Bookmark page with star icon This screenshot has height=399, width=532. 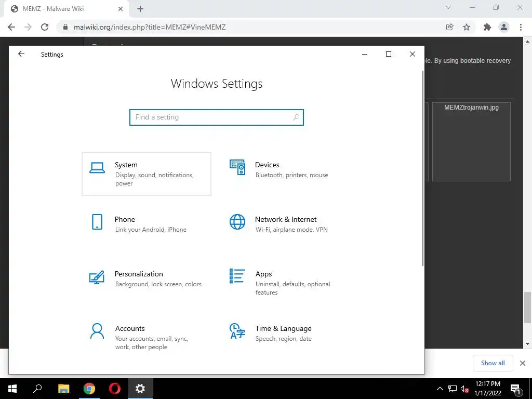point(467,27)
